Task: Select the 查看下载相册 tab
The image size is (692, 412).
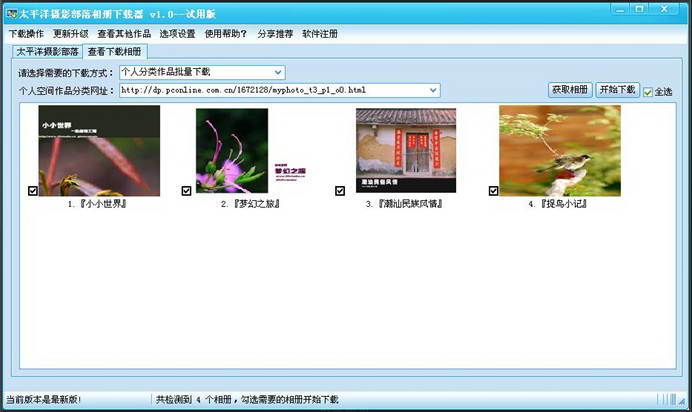Action: coord(115,52)
